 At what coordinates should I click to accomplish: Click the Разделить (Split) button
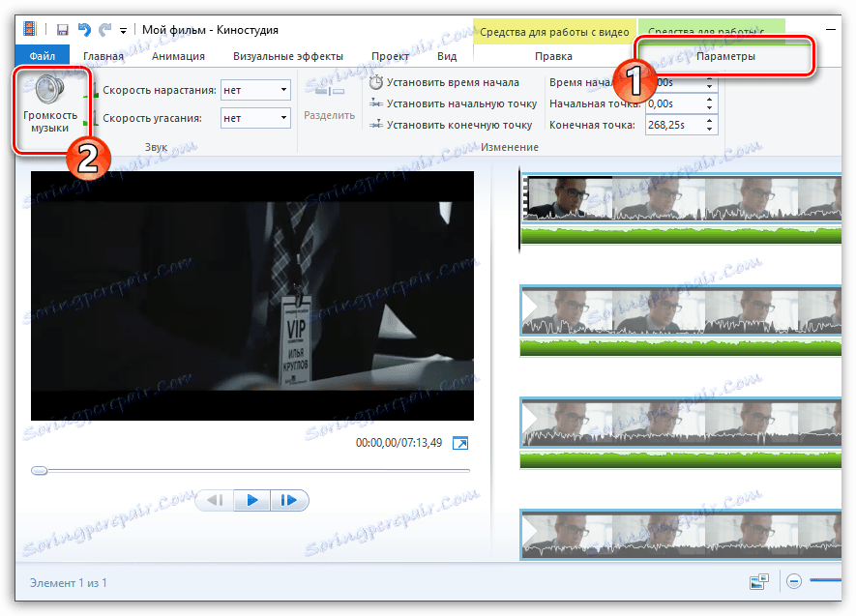pyautogui.click(x=329, y=102)
